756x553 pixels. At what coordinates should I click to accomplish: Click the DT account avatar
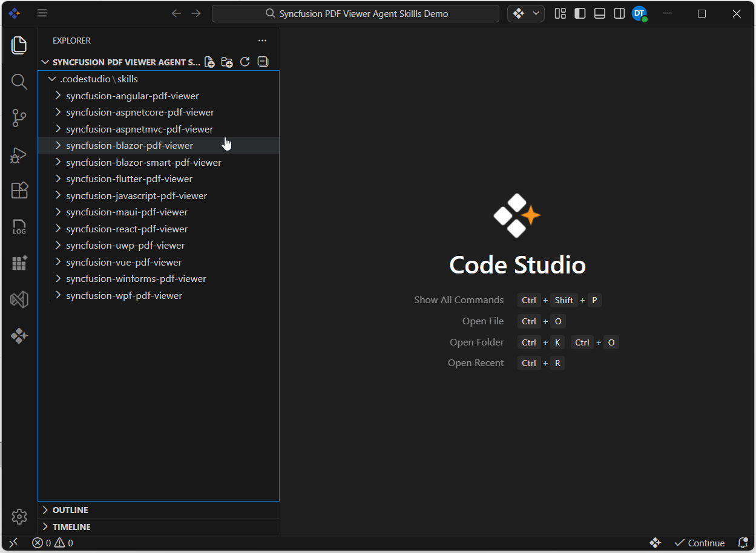pyautogui.click(x=639, y=13)
